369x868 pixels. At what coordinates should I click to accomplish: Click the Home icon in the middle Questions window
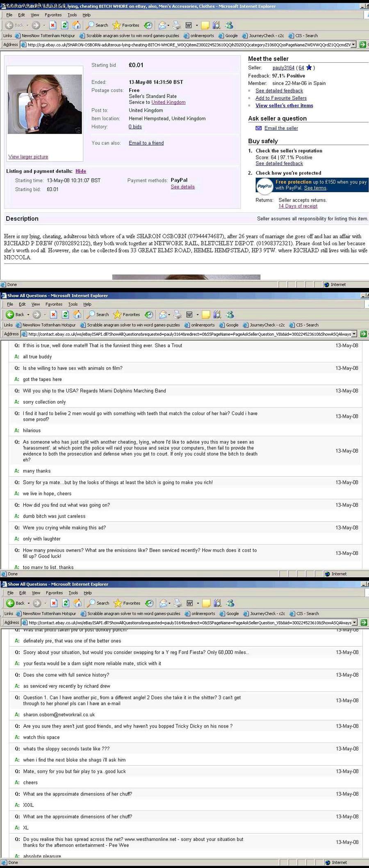[x=77, y=314]
